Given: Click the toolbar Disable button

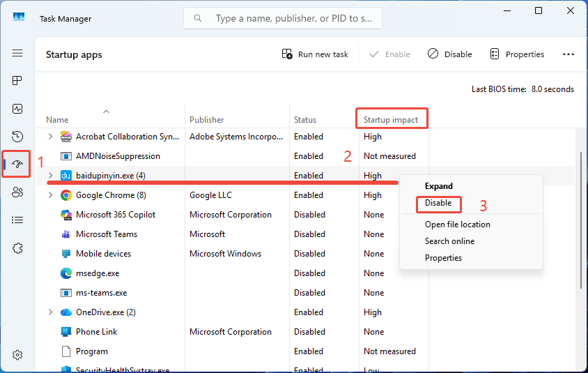Looking at the screenshot, I should tap(449, 54).
